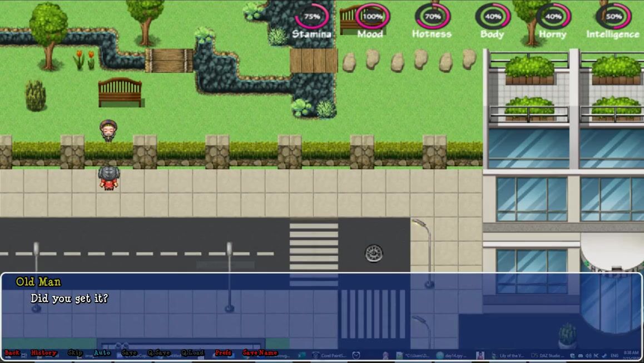Switch to DAZ Studio in the taskbar

coord(548,355)
